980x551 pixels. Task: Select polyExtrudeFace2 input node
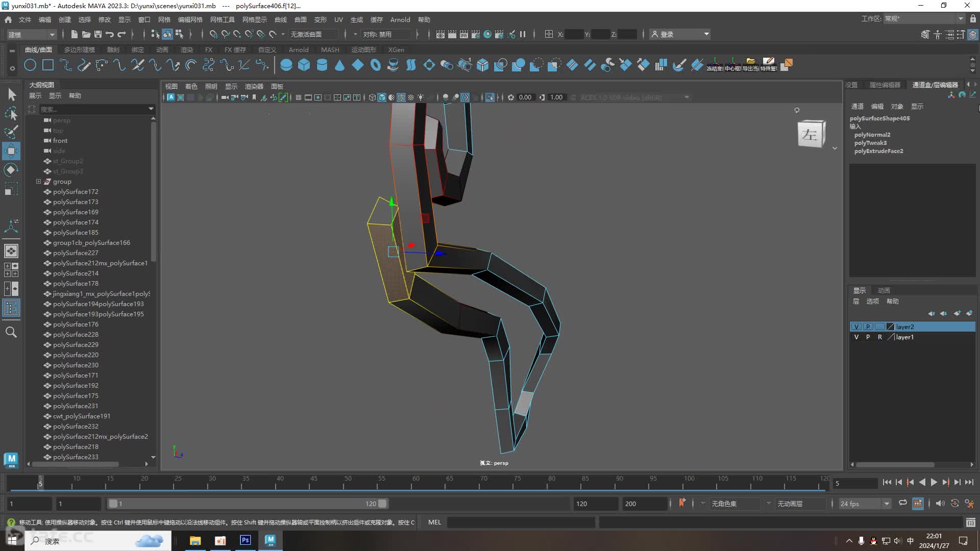(x=878, y=151)
